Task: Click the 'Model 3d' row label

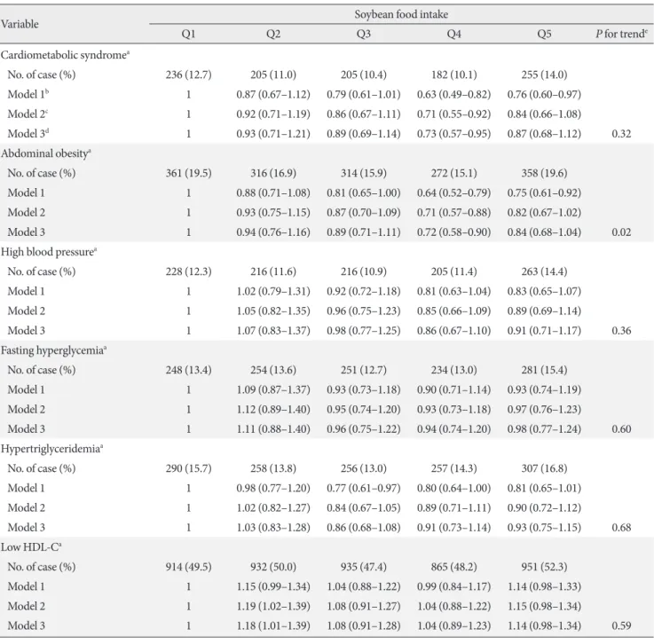Action: [28, 133]
